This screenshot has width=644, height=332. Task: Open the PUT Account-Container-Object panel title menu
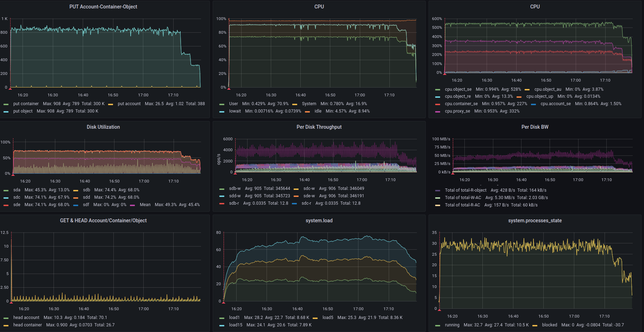[103, 7]
